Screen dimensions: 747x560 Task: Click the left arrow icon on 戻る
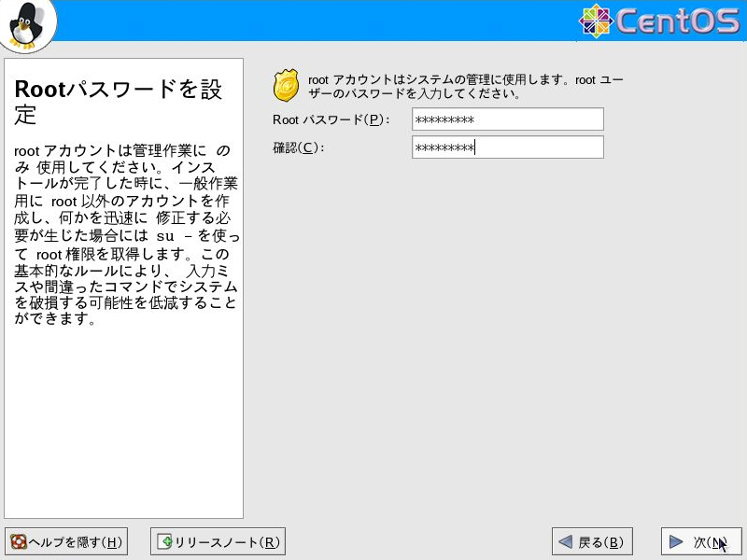[x=565, y=541]
